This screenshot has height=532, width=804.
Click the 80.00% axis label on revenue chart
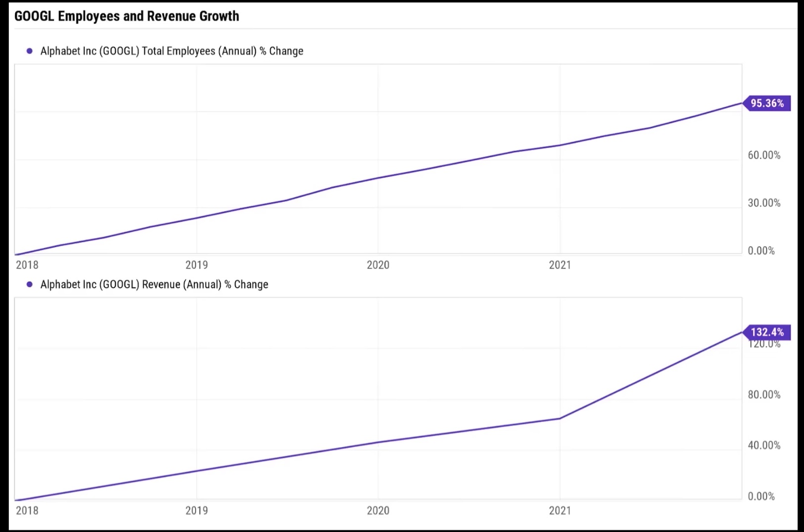coord(764,395)
